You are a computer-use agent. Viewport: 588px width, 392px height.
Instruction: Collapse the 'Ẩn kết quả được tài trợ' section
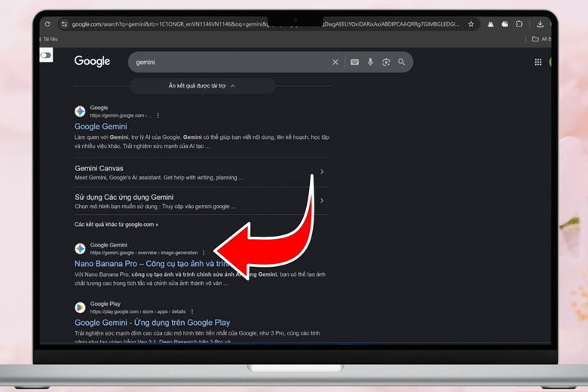tap(201, 86)
